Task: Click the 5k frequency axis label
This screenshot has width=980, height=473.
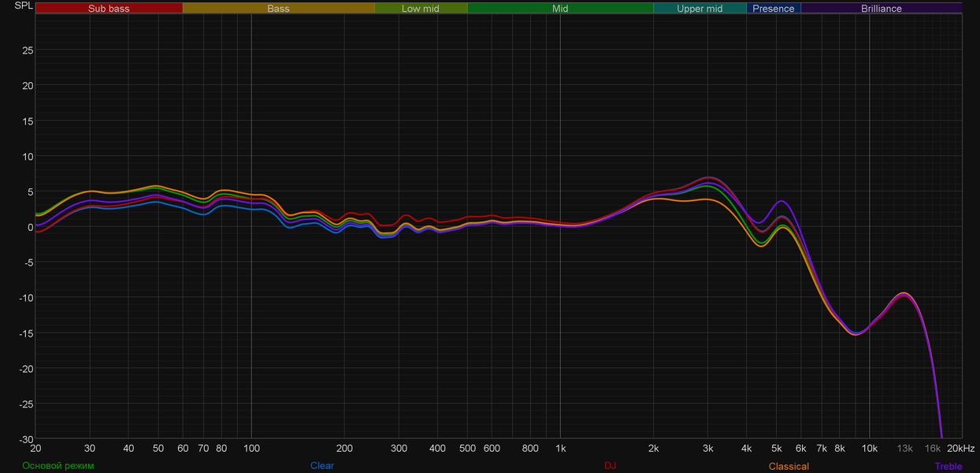Action: coord(776,449)
